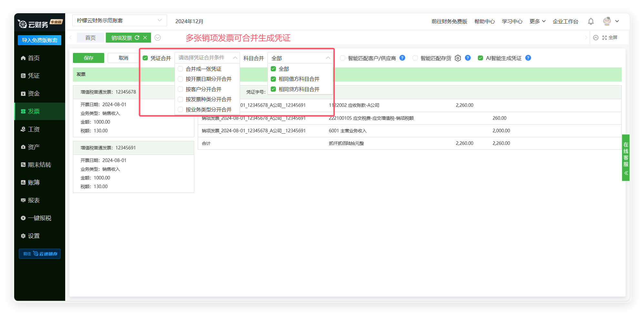The width and height of the screenshot is (644, 315).
Task: Click the 导入免费版账套 button
Action: (39, 40)
